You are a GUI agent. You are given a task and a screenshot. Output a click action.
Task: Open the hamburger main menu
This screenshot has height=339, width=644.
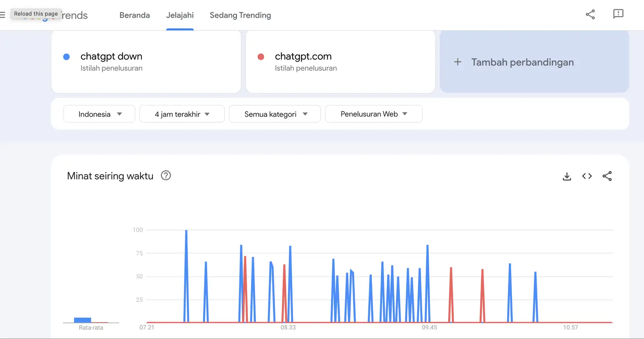pyautogui.click(x=2, y=15)
